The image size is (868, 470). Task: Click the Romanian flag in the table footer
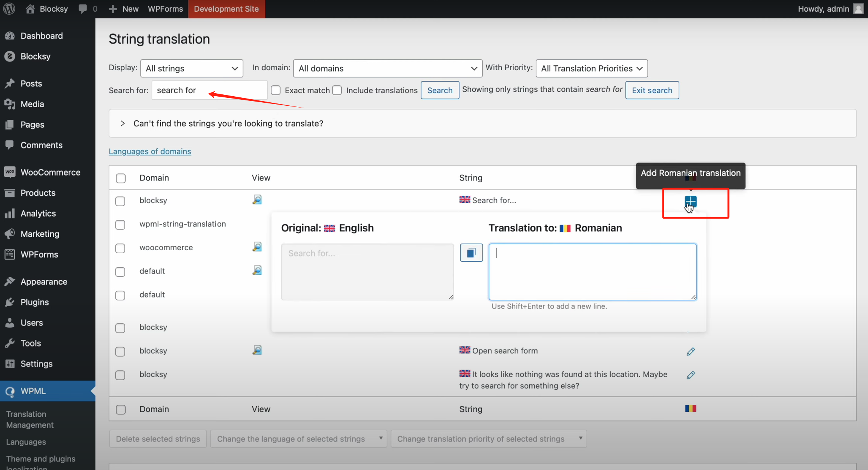pyautogui.click(x=690, y=408)
